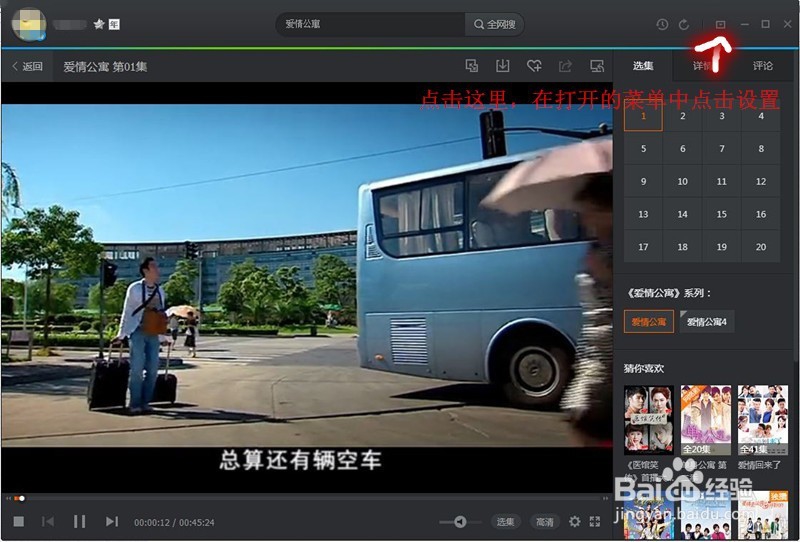
Task: Open player settings gear icon
Action: point(574,521)
